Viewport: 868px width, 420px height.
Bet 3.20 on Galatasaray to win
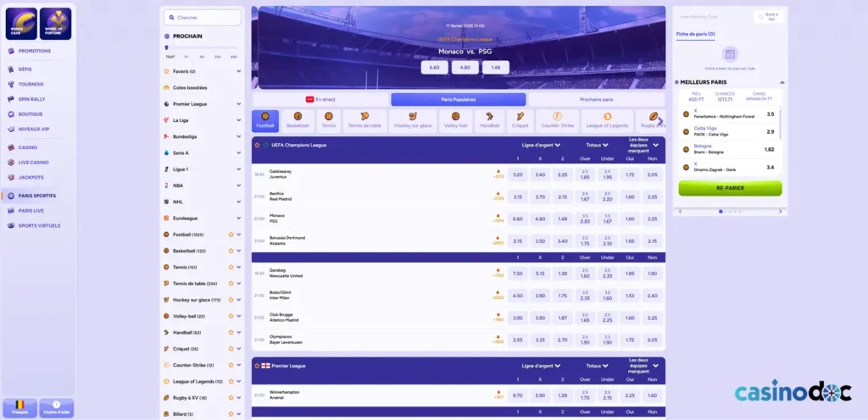(518, 174)
